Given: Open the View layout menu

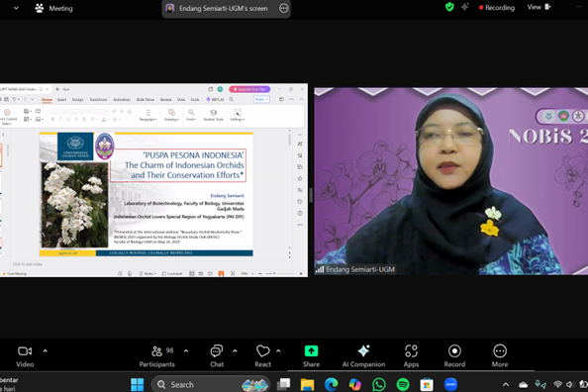Looking at the screenshot, I should point(539,7).
